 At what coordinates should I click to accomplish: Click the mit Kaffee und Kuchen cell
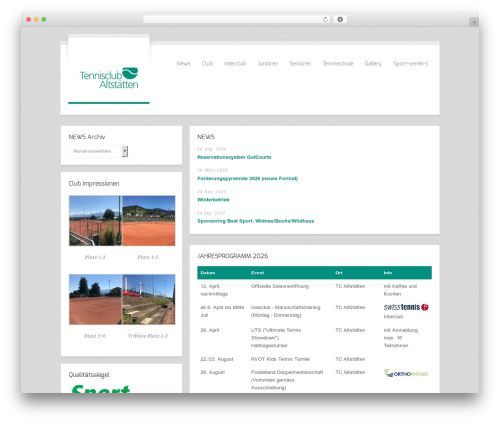[x=400, y=290]
